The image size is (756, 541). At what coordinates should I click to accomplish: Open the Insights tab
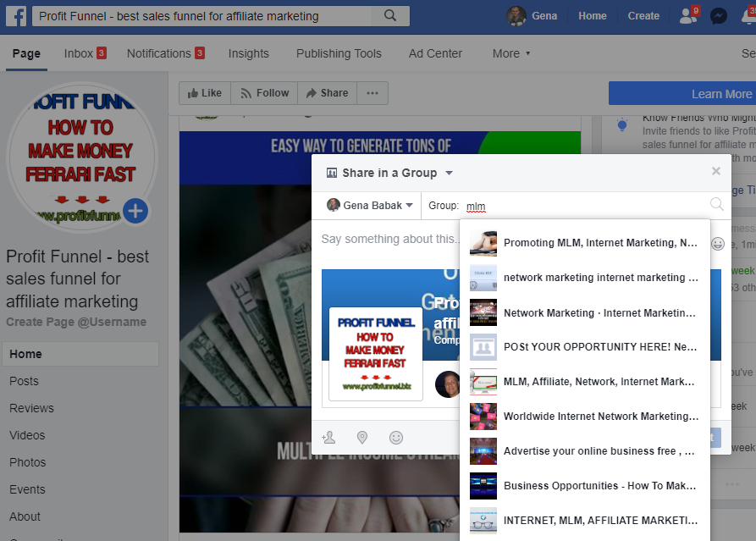pos(248,53)
